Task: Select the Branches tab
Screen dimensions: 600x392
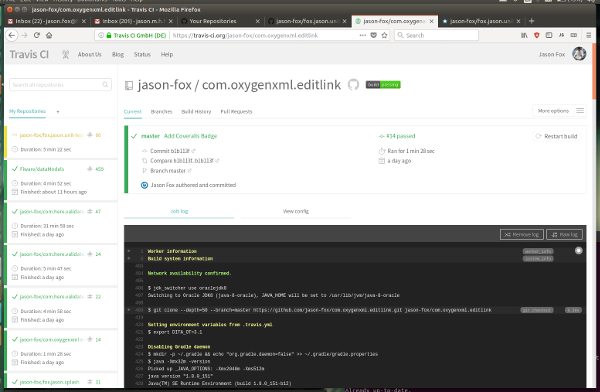Action: 161,111
